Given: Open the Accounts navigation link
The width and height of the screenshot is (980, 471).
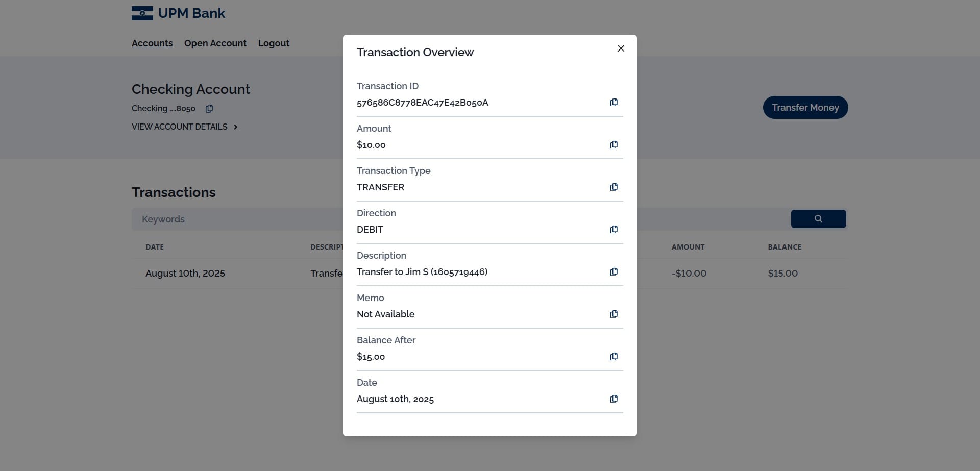Looking at the screenshot, I should click(x=152, y=43).
